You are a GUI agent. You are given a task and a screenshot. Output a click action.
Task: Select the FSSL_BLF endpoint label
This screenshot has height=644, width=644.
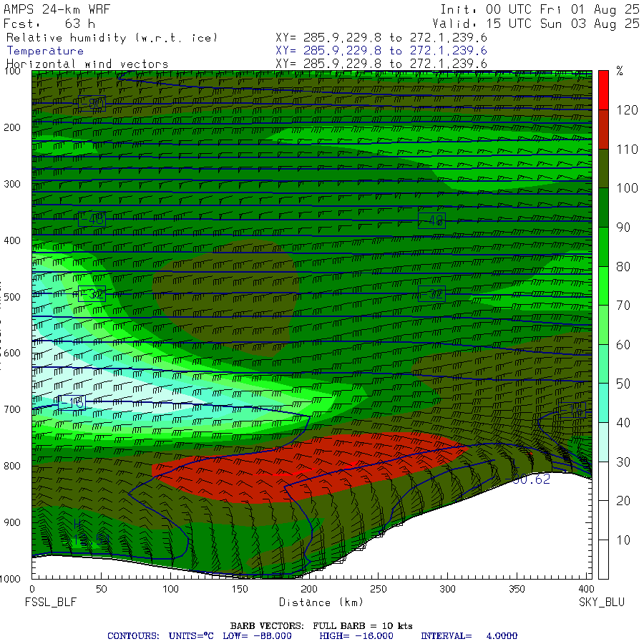(51, 602)
